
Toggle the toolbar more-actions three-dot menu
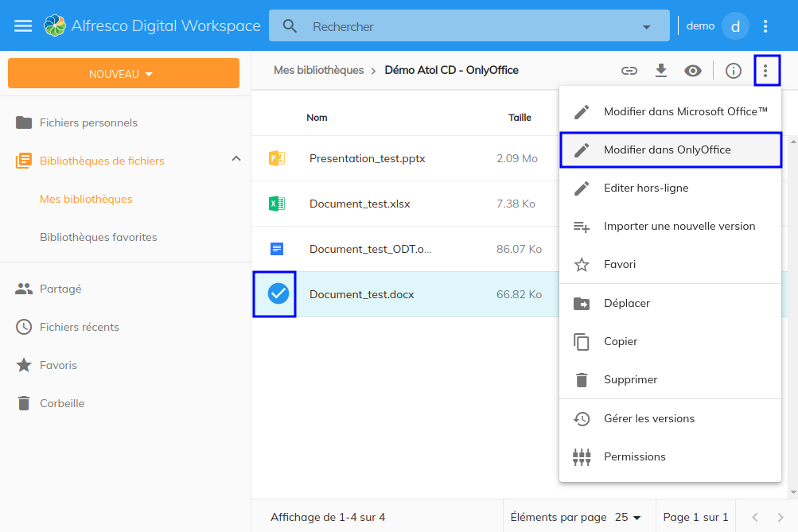click(765, 71)
